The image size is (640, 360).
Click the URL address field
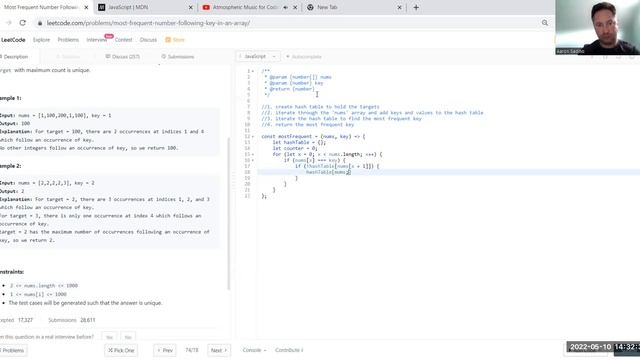286,23
